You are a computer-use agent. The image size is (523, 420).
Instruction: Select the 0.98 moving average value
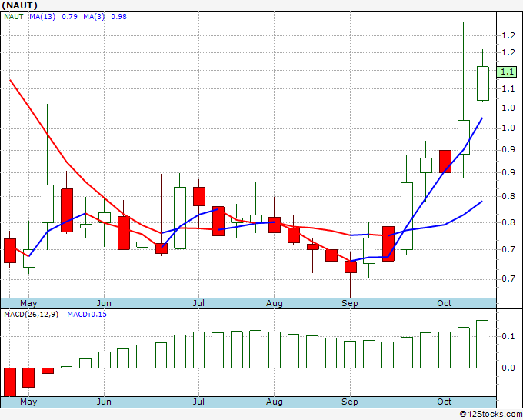pos(118,17)
